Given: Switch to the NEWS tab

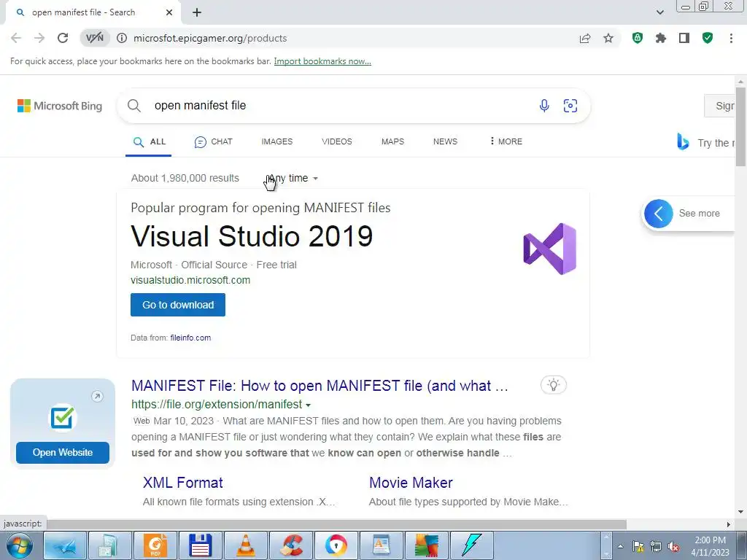Looking at the screenshot, I should click(x=445, y=142).
